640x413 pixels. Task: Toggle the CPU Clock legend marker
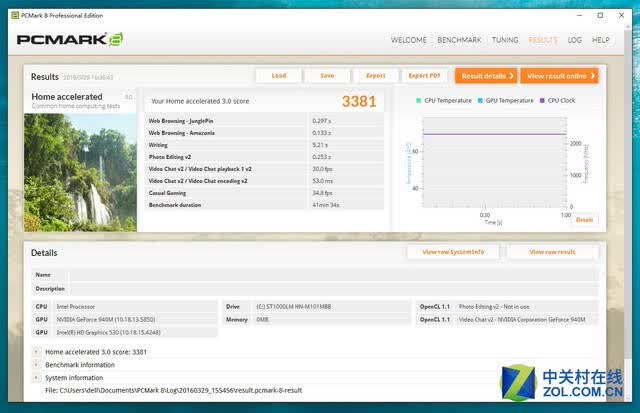[x=542, y=100]
